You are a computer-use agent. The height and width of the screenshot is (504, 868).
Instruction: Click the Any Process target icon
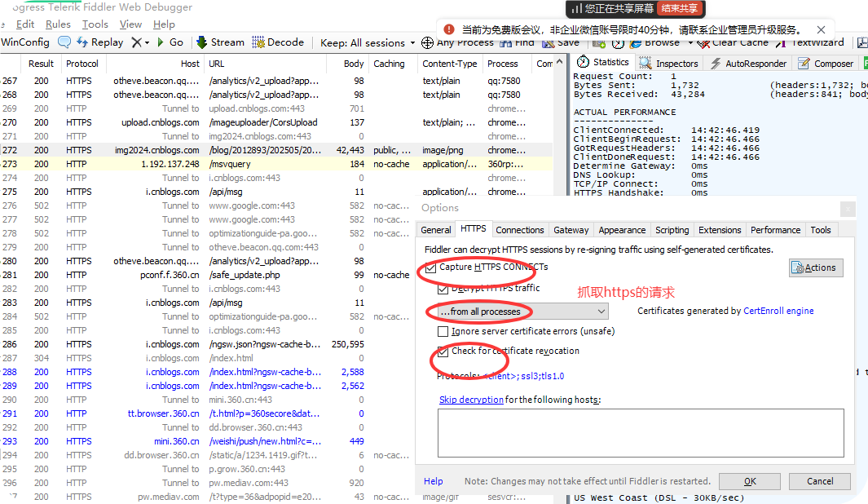tap(427, 42)
